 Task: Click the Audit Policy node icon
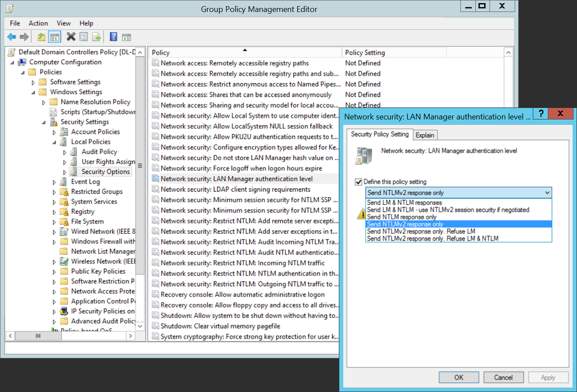tap(74, 152)
